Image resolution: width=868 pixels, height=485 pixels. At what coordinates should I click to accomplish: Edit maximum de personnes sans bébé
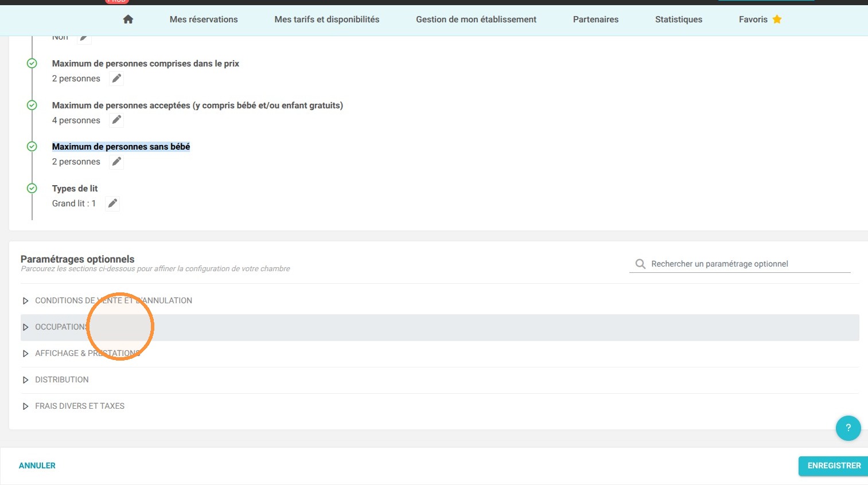tap(116, 162)
